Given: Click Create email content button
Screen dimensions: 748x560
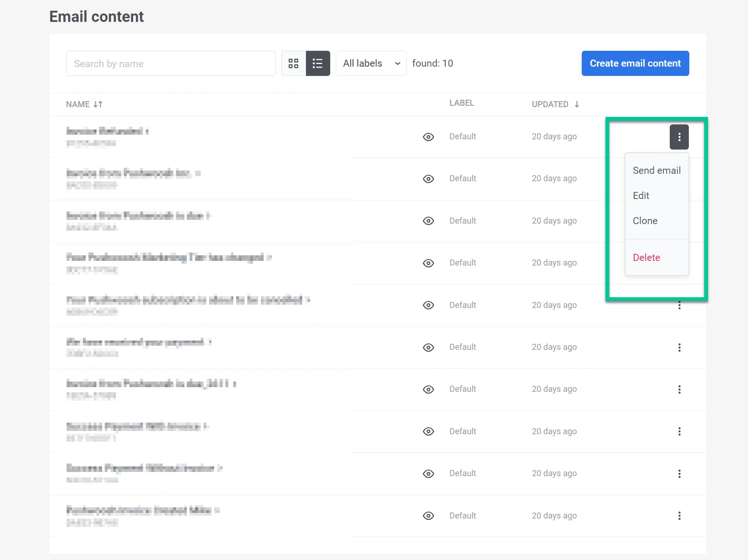Looking at the screenshot, I should [635, 63].
